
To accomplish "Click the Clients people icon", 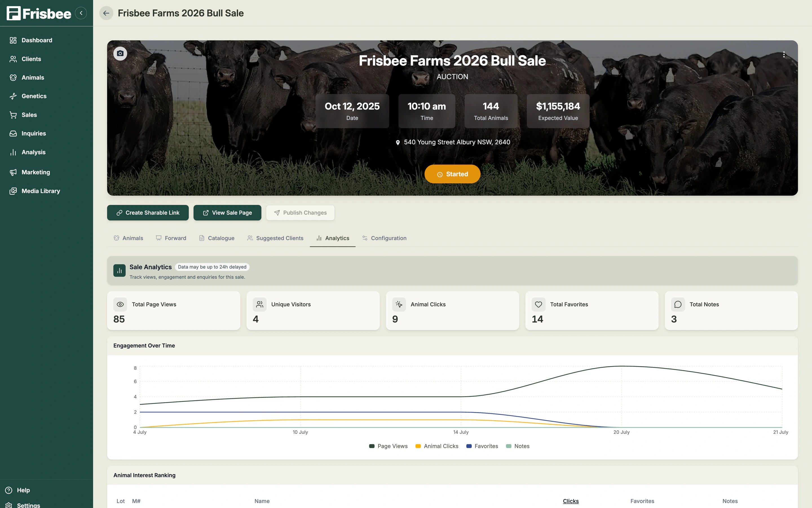I will 13,59.
